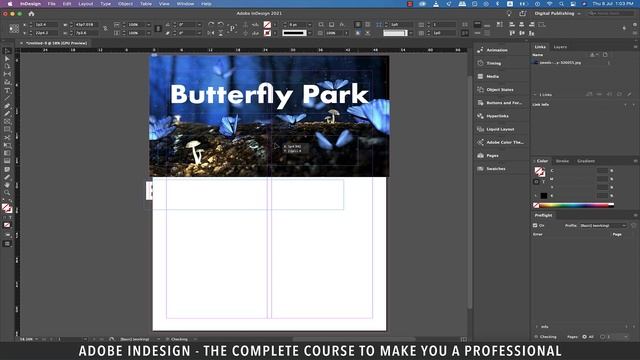
Task: Toggle the Preflight On checkbox
Action: pos(535,225)
